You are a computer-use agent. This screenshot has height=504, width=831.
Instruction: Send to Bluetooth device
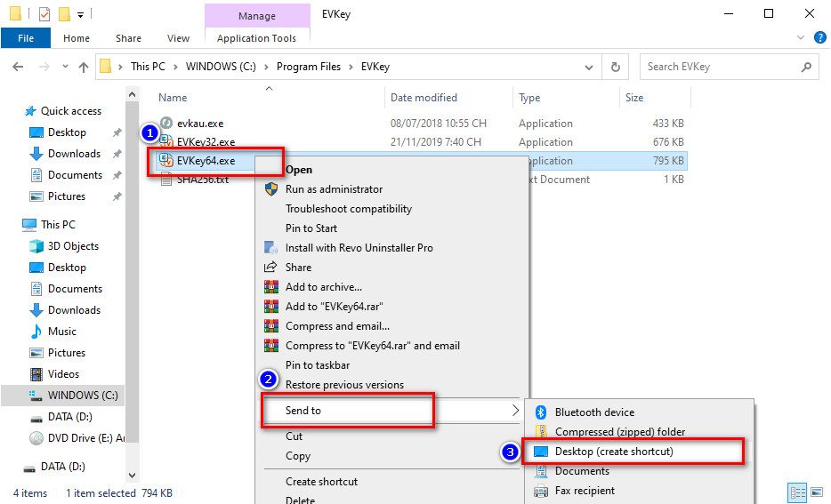594,412
